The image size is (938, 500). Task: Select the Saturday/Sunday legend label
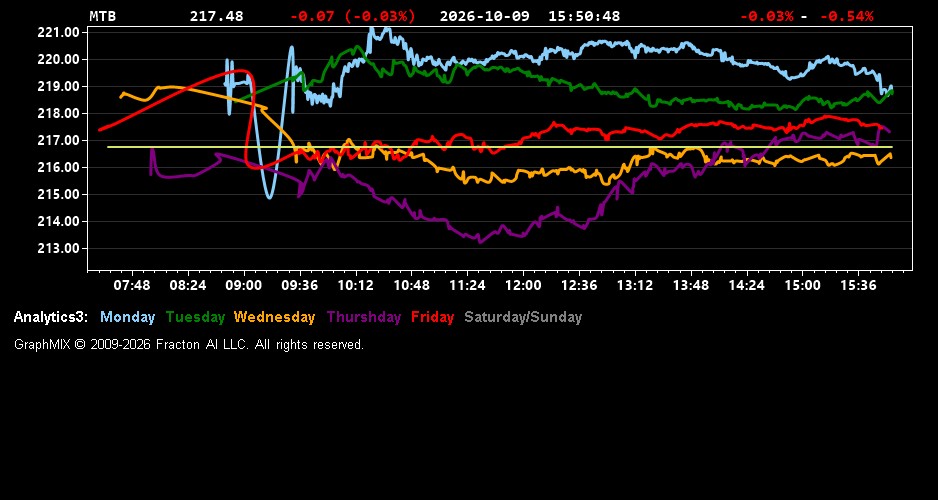click(x=523, y=317)
